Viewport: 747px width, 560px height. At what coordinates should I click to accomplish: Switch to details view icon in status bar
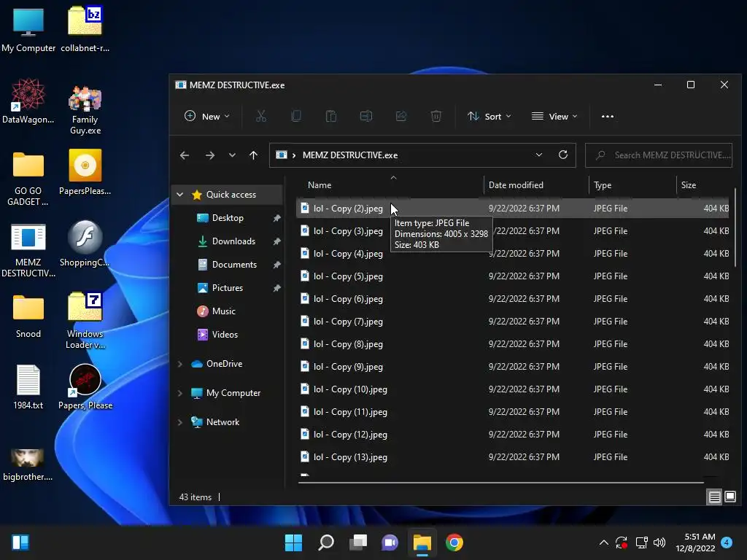click(715, 497)
